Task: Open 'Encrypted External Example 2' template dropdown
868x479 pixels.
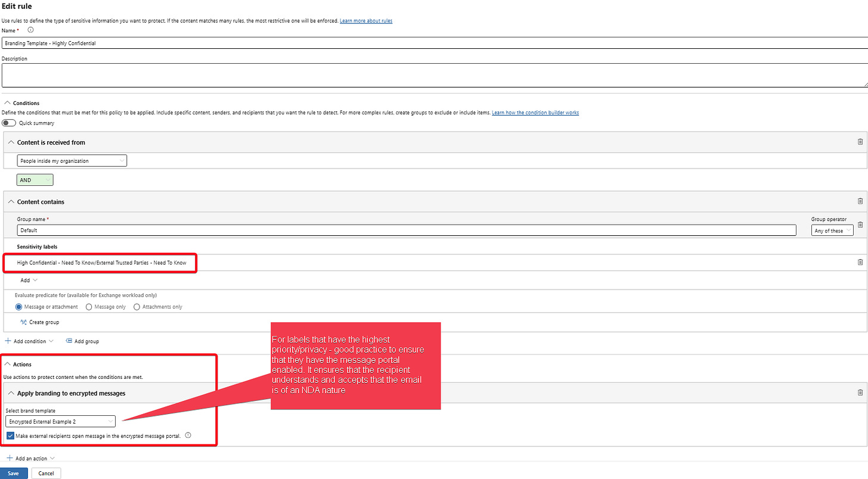Action: [x=60, y=421]
